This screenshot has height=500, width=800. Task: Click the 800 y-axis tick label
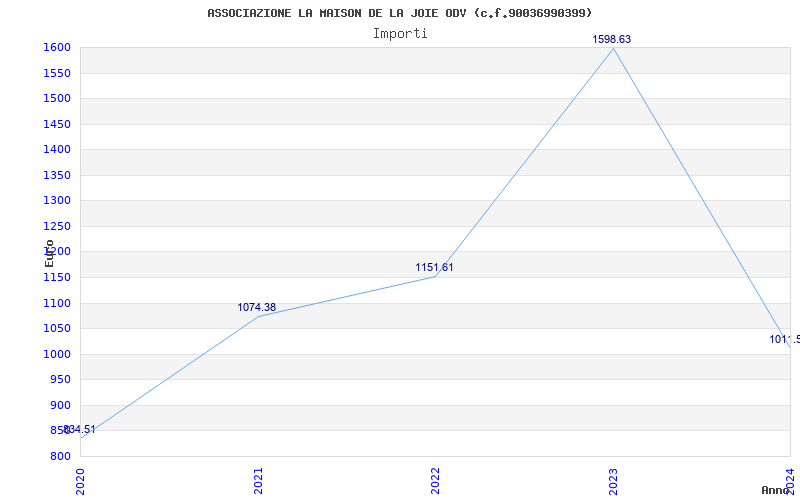pos(60,456)
